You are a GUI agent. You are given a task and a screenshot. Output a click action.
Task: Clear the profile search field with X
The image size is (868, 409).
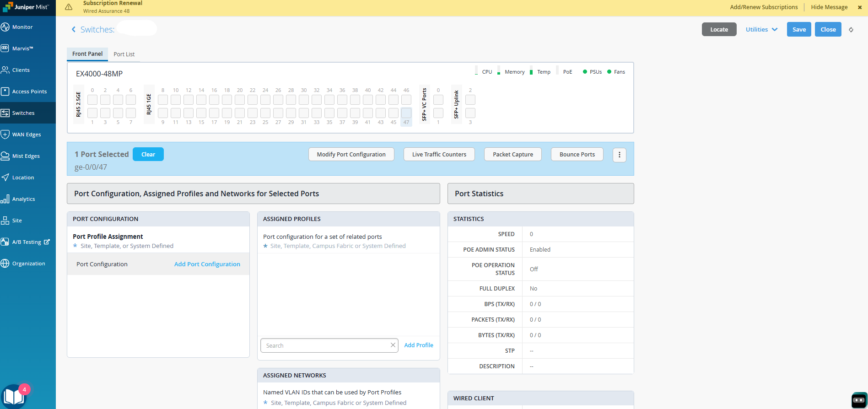393,345
